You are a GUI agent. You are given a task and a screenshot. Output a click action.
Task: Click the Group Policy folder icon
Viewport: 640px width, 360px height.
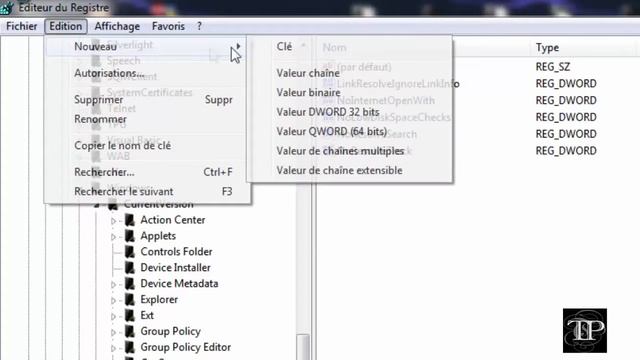130,332
